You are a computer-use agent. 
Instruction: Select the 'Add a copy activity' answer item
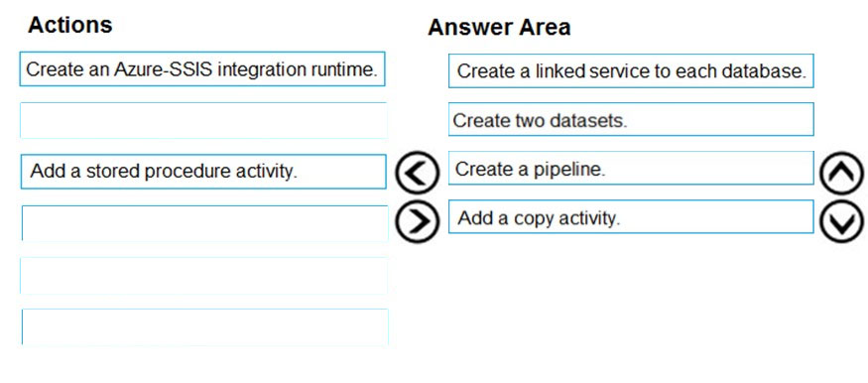(x=631, y=217)
